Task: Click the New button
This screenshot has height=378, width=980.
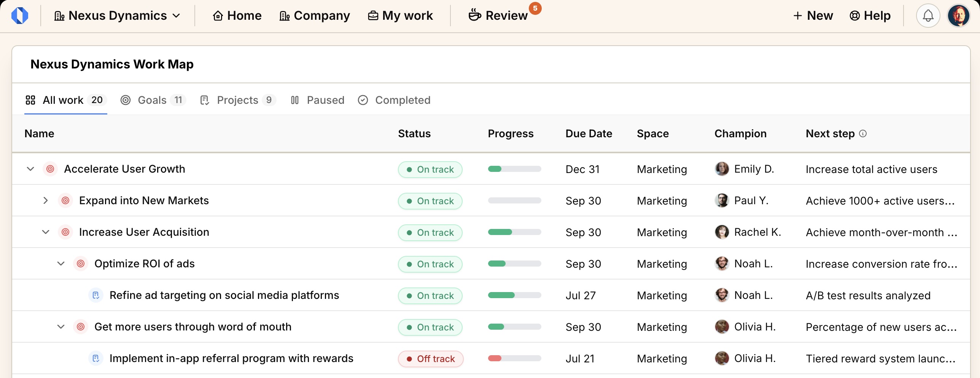Action: (x=813, y=16)
